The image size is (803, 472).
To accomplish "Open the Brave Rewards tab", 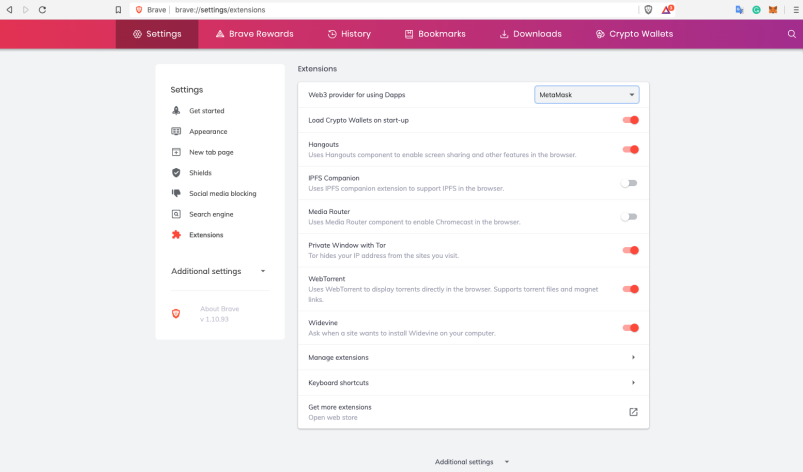I will click(x=255, y=34).
